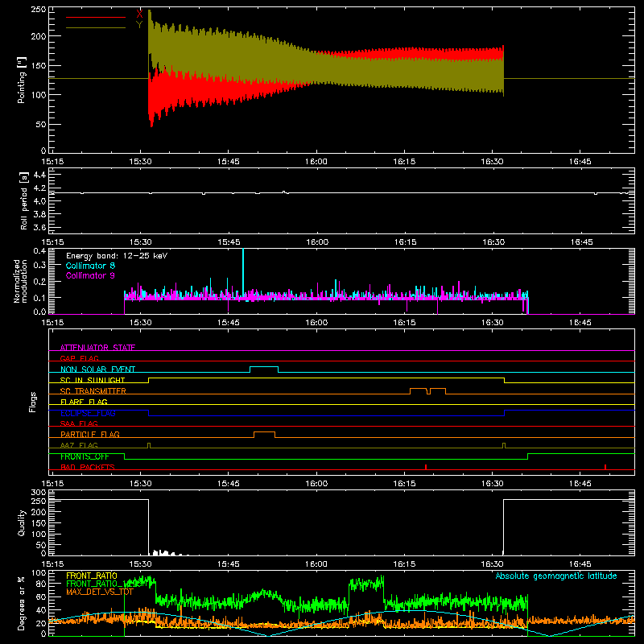The height and width of the screenshot is (644, 644).
Task: Select the magenta 'Collimator 9' legend label
Action: pos(90,275)
